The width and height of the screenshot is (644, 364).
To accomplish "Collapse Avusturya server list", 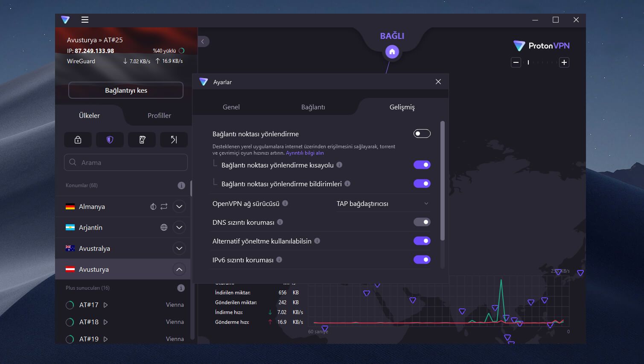I will coord(179,269).
